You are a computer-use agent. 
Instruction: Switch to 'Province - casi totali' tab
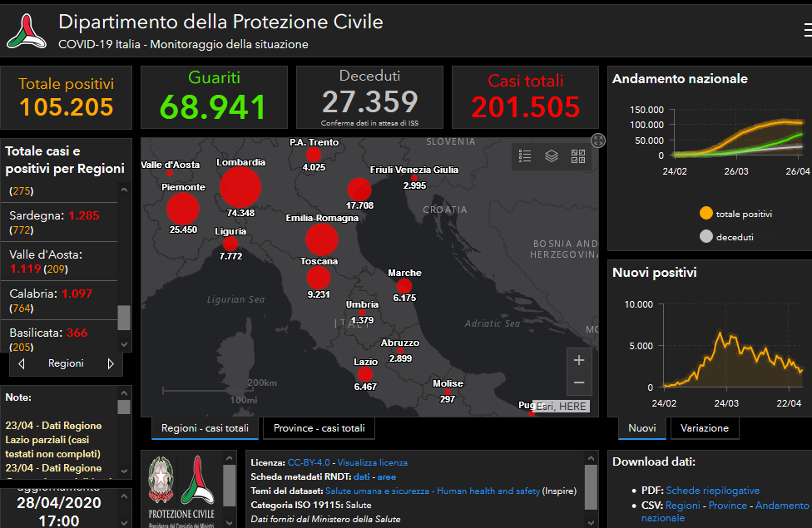click(319, 428)
